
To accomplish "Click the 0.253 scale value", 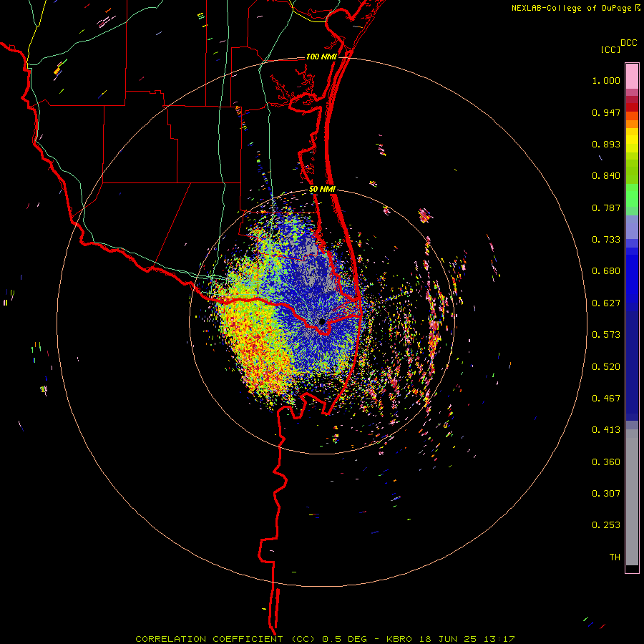I will tap(606, 525).
